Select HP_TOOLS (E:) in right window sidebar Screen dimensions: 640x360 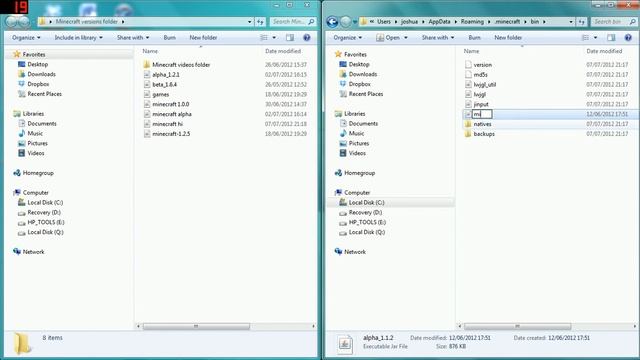point(367,222)
